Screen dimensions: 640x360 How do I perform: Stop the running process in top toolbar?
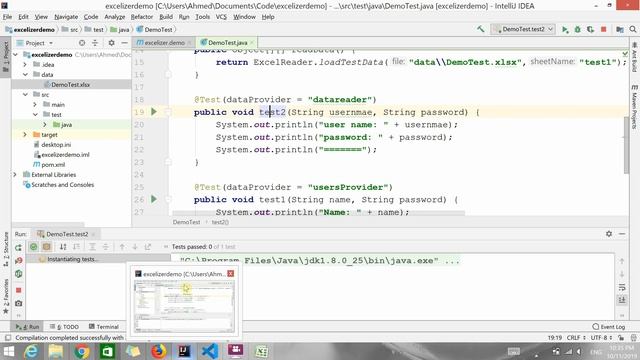604,29
